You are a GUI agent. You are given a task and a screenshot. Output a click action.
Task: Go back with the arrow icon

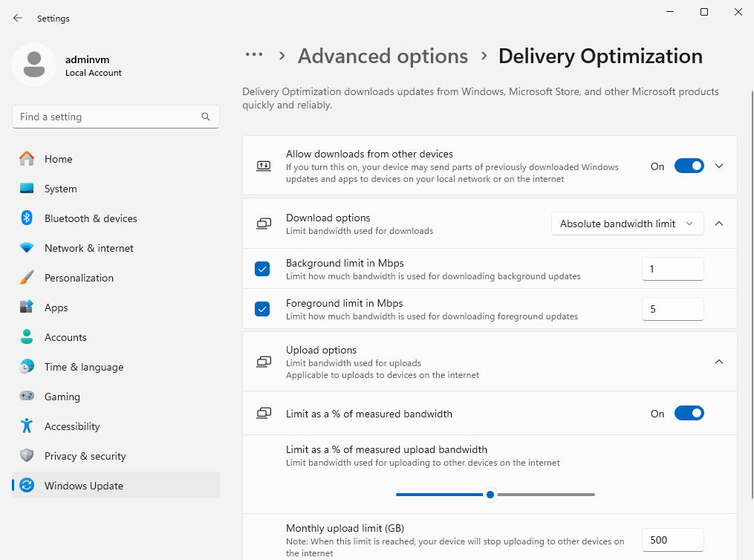coord(18,19)
